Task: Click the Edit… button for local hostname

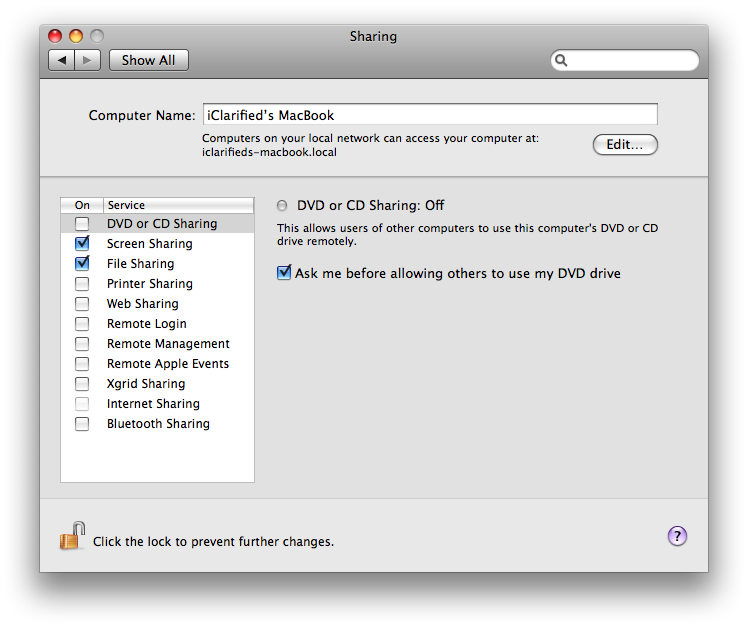Action: [625, 145]
